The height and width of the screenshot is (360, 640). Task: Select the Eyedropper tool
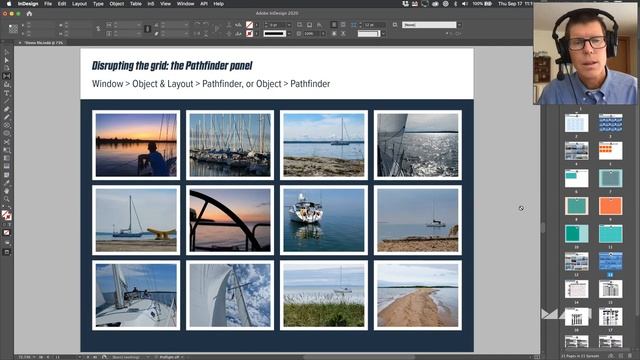pos(7,183)
